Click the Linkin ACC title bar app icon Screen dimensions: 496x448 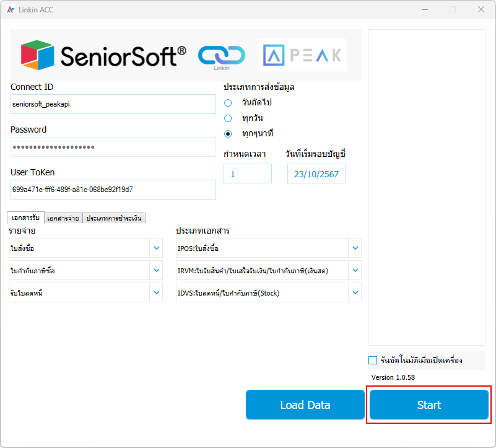coord(11,10)
